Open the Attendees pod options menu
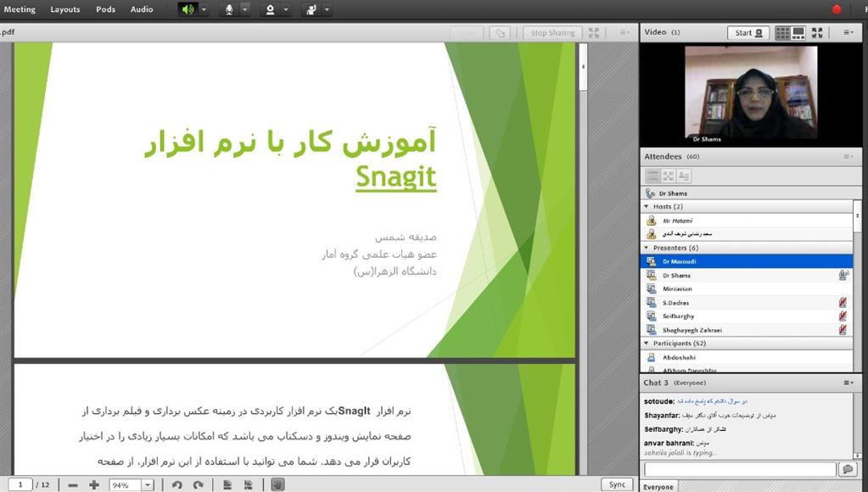This screenshot has height=492, width=868. 848,157
